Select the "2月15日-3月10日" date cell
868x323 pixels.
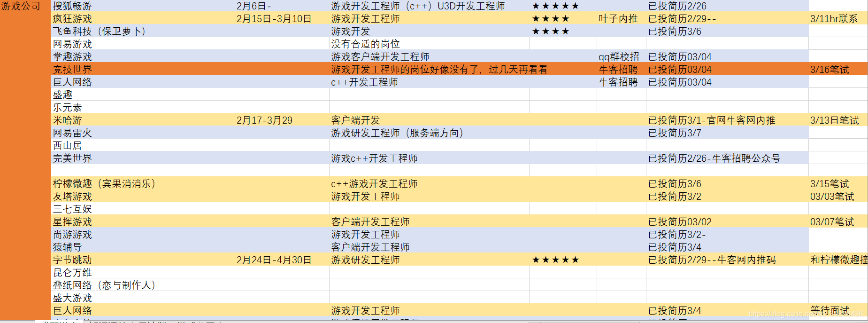[x=282, y=18]
